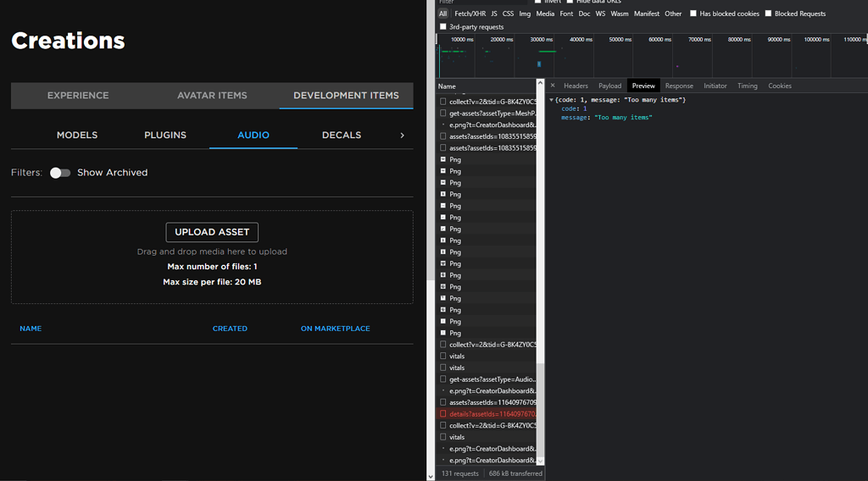Screen dimensions: 868x481
Task: Collapse the JSON response object triangle
Action: 551,100
